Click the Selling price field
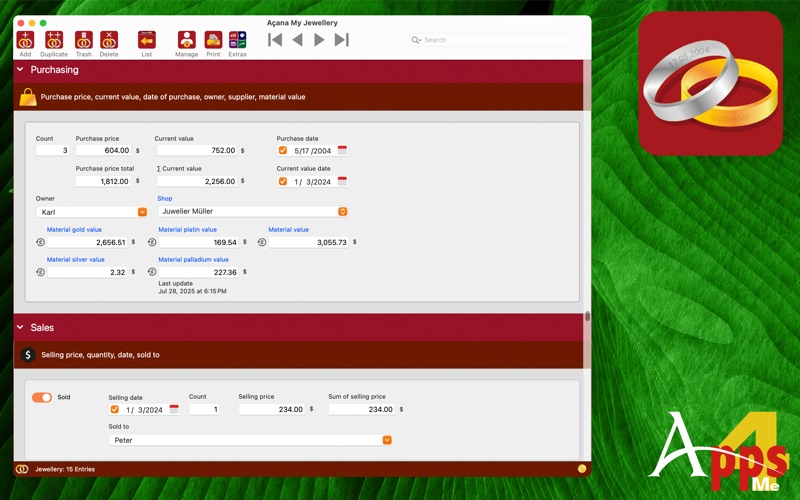Screen dimensions: 800x500 click(271, 409)
